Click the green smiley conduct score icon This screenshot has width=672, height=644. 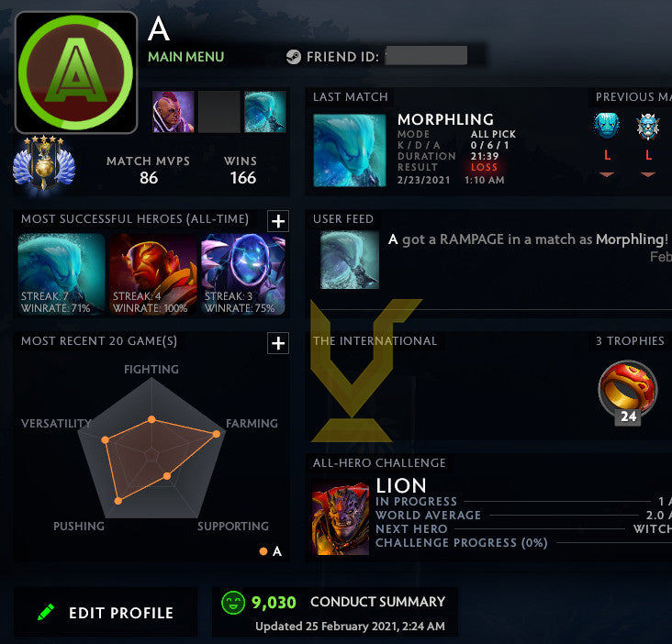click(x=233, y=603)
